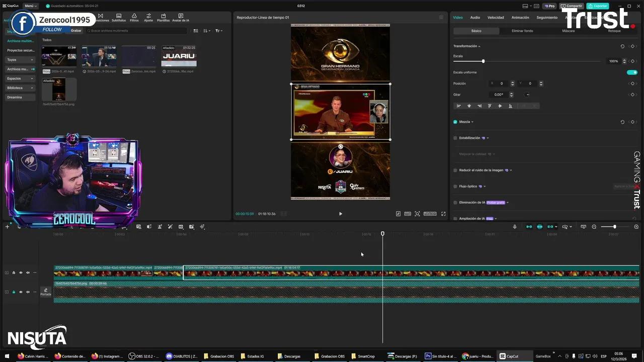The height and width of the screenshot is (362, 644).
Task: Switch to the Velocidad tab
Action: [496, 18]
